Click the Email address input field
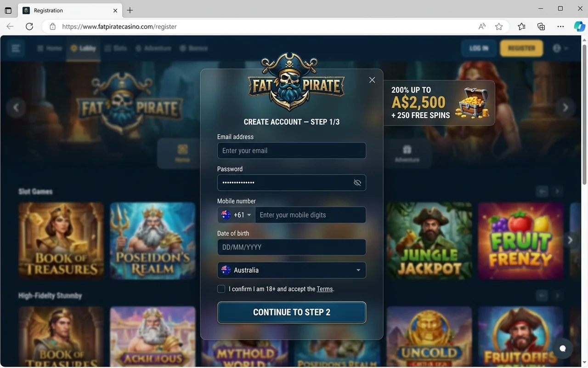This screenshot has height=368, width=588. 292,150
